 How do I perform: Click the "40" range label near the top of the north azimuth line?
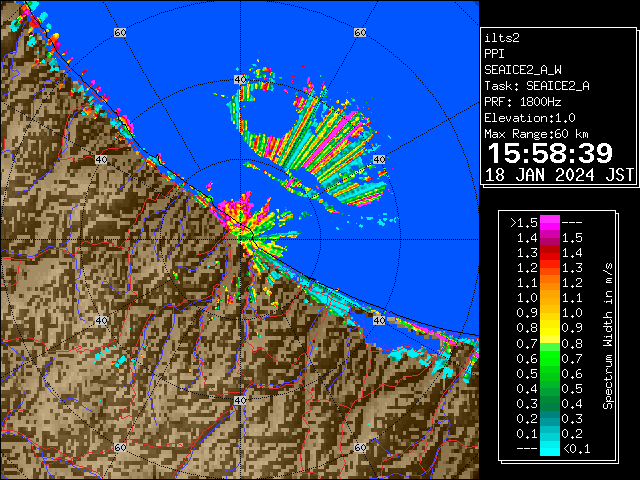point(240,80)
